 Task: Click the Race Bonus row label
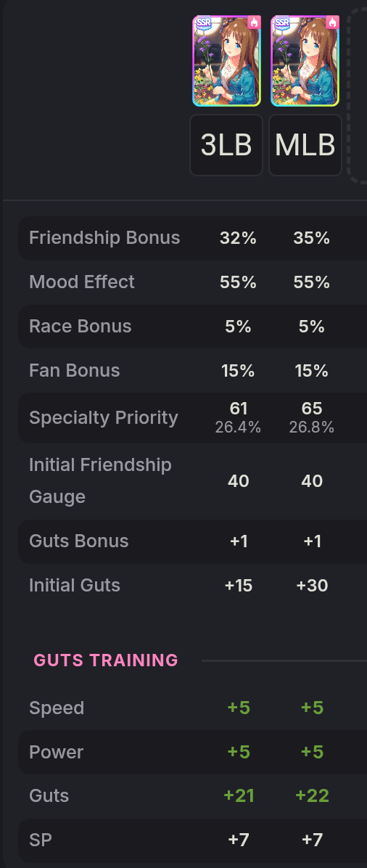(x=81, y=326)
